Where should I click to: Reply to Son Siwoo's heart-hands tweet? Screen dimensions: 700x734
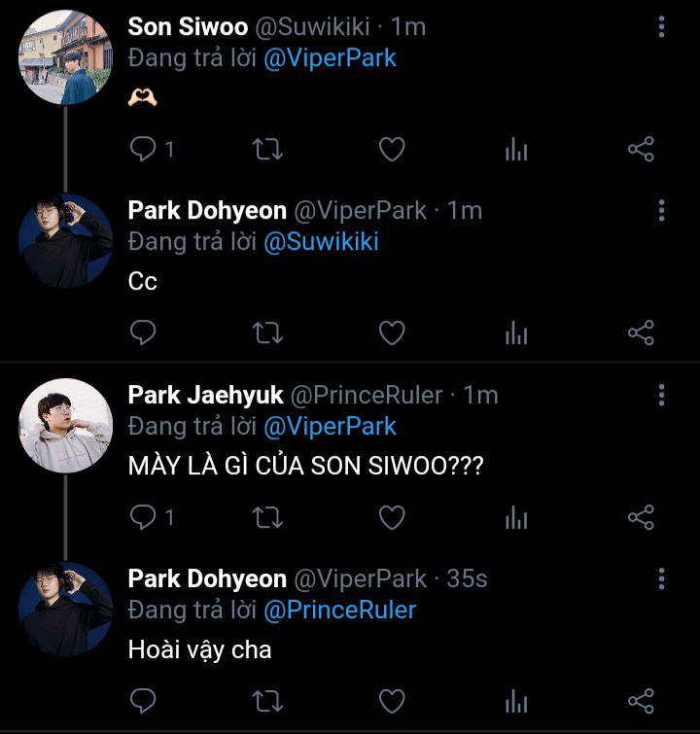coord(144,149)
